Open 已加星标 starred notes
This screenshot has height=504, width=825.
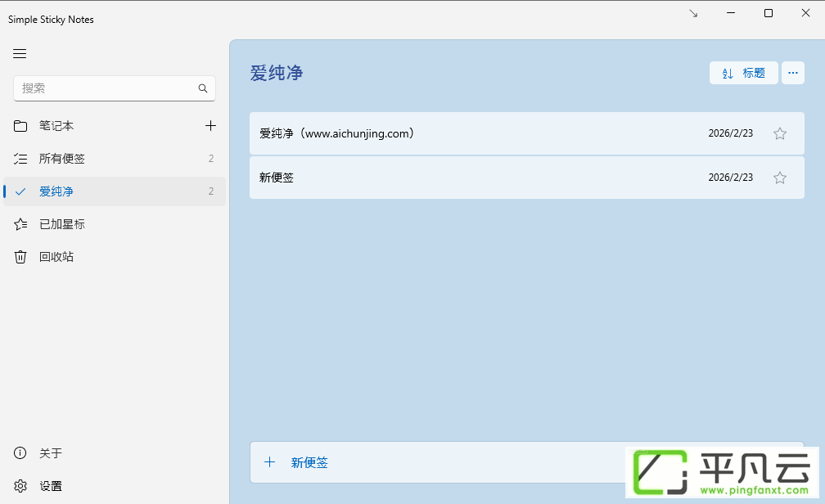pos(115,224)
